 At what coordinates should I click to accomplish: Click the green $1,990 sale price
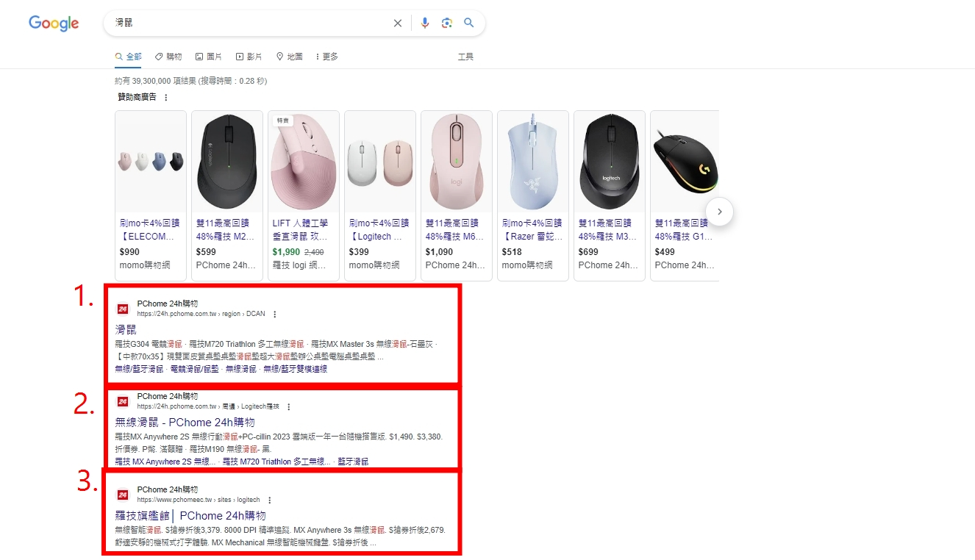pos(286,252)
